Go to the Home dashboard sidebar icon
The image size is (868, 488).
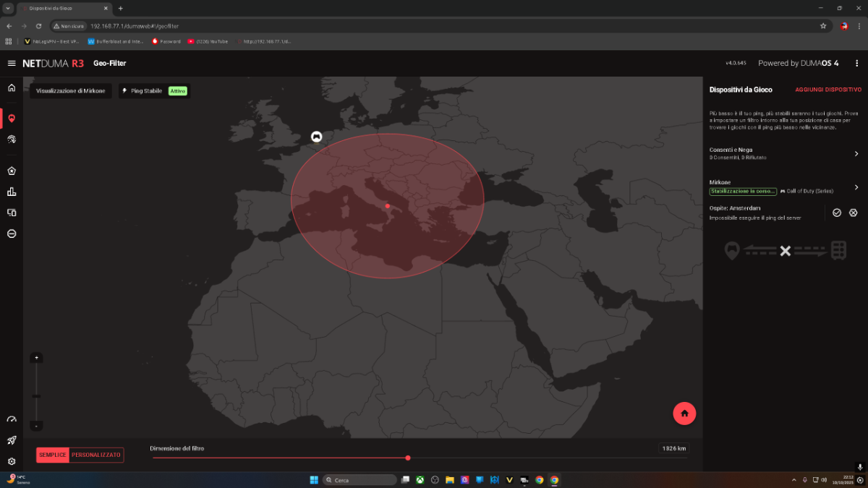click(x=12, y=88)
